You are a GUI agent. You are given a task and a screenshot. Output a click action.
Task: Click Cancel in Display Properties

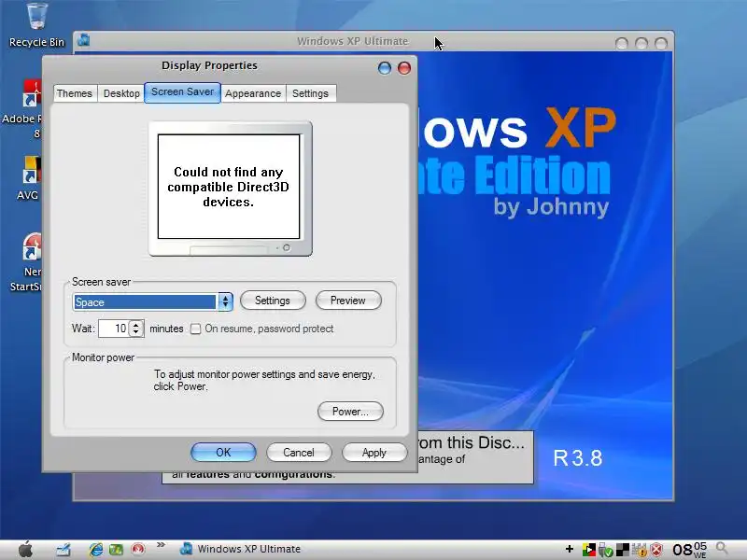coord(299,453)
